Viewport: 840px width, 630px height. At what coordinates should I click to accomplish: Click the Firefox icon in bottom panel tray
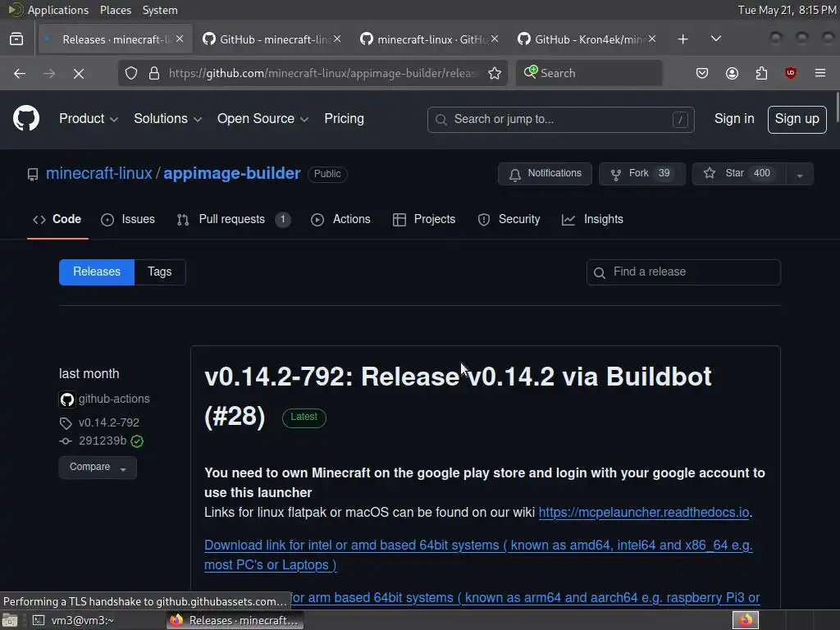pyautogui.click(x=746, y=620)
